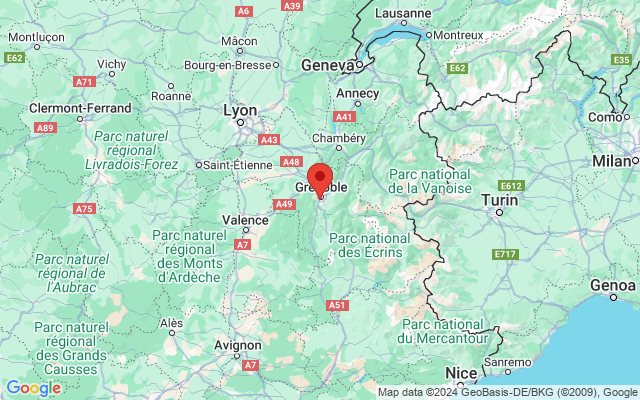Select the Chambéry city label

pos(339,138)
